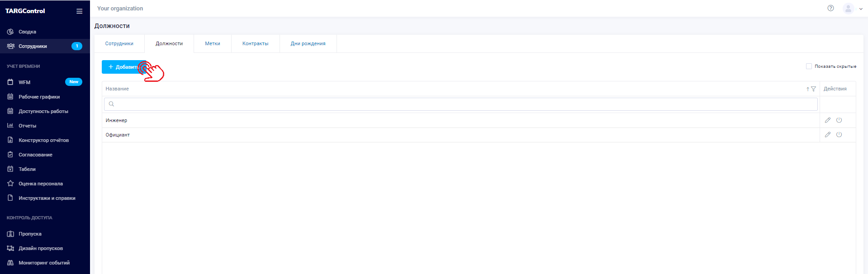Click the Конструктор отчётов file icon
The height and width of the screenshot is (274, 868).
[10, 140]
